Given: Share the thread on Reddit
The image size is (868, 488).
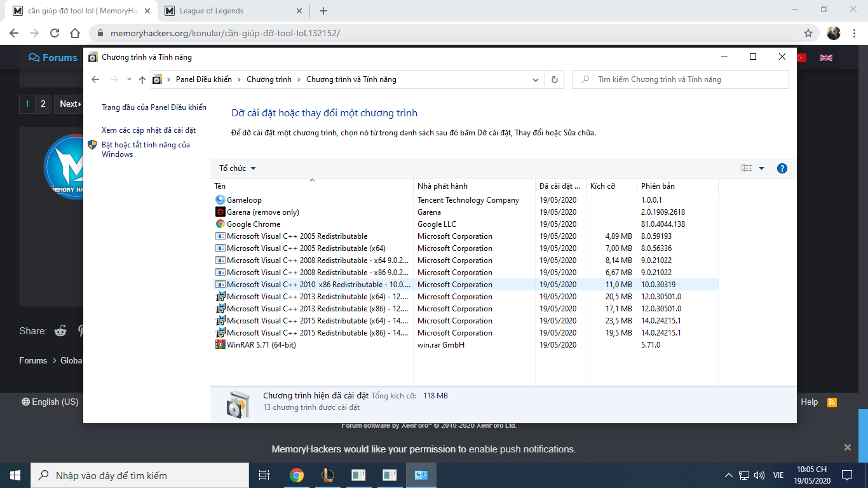Looking at the screenshot, I should click(x=61, y=330).
